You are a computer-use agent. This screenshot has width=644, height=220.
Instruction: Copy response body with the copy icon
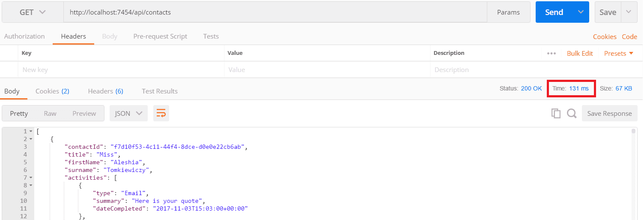point(556,113)
